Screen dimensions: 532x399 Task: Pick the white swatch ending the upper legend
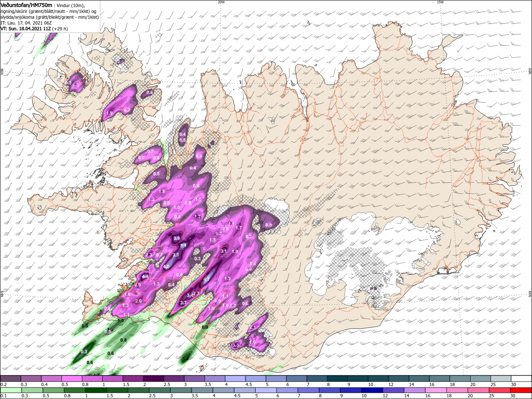521,379
